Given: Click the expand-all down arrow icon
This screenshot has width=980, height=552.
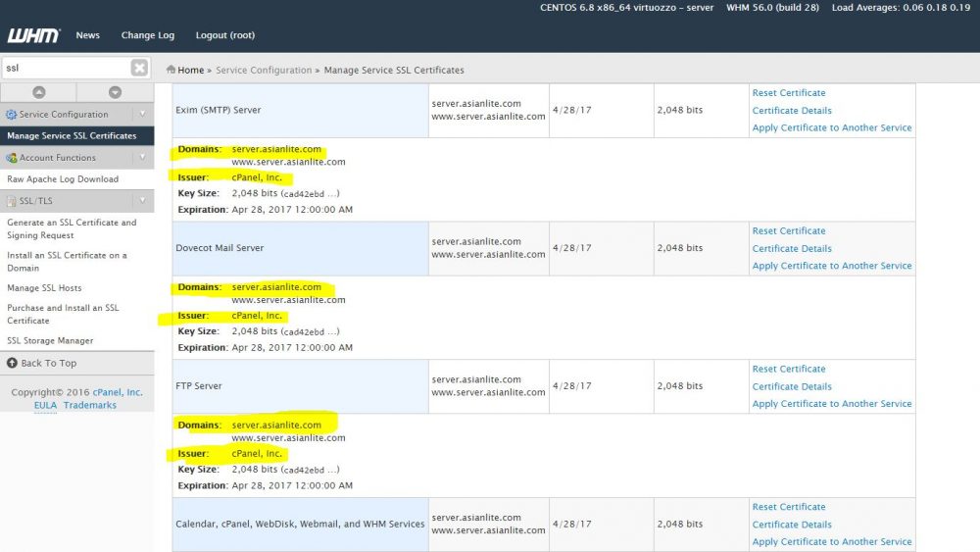Looking at the screenshot, I should 115,92.
